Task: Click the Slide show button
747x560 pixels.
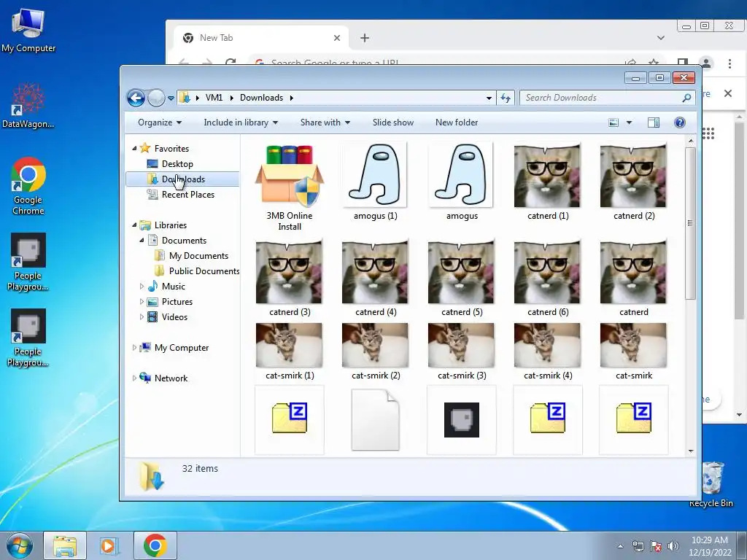Action: (393, 122)
